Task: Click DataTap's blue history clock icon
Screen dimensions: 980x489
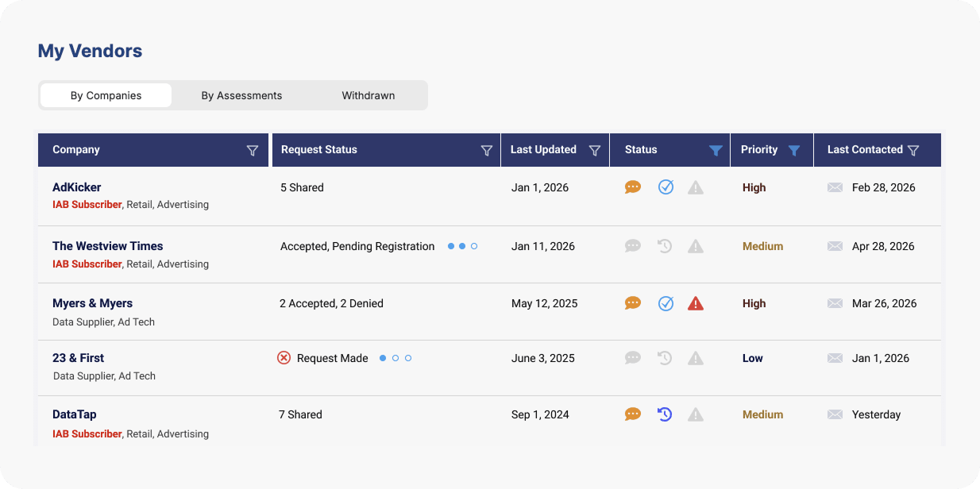Action: [x=665, y=414]
